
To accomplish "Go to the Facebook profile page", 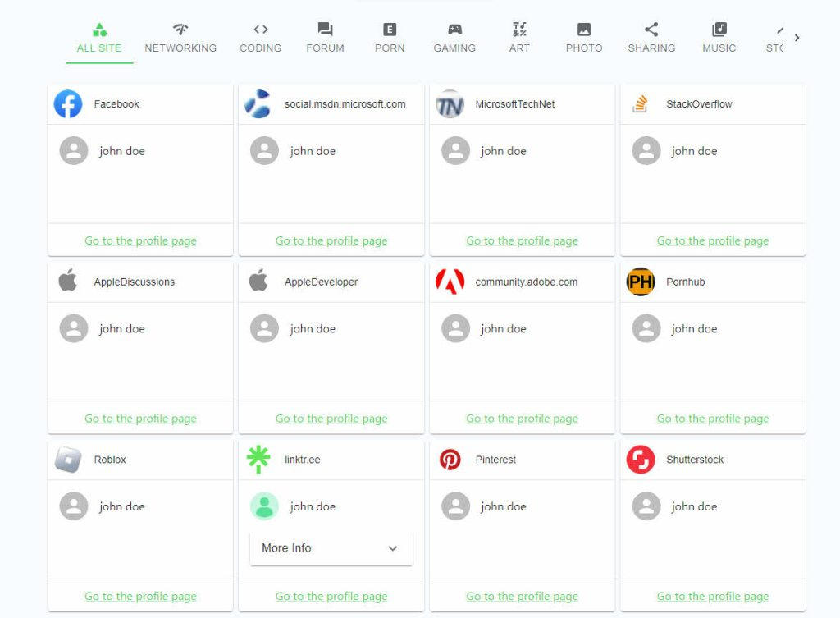I will 140,240.
